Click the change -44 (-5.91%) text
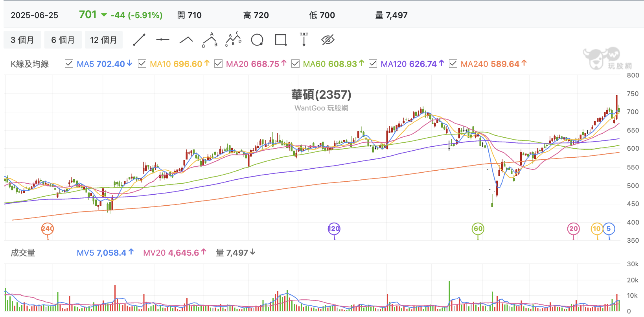The image size is (644, 317). 136,15
